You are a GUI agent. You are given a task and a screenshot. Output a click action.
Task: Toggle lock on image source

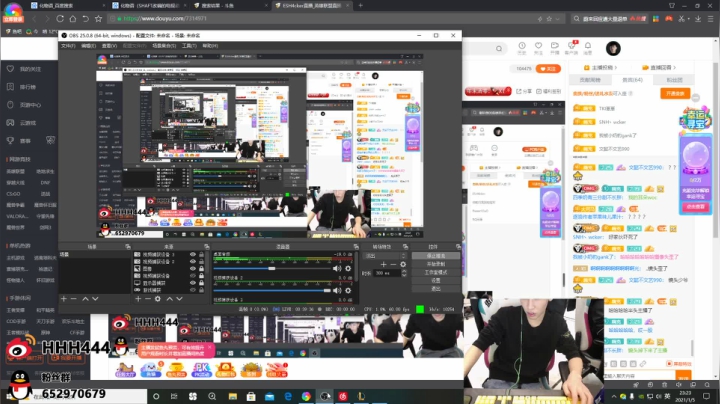201,269
